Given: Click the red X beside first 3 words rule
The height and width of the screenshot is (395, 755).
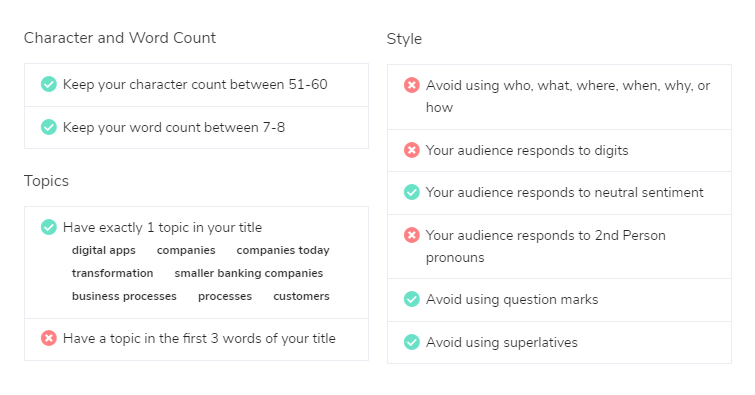Looking at the screenshot, I should click(x=49, y=338).
